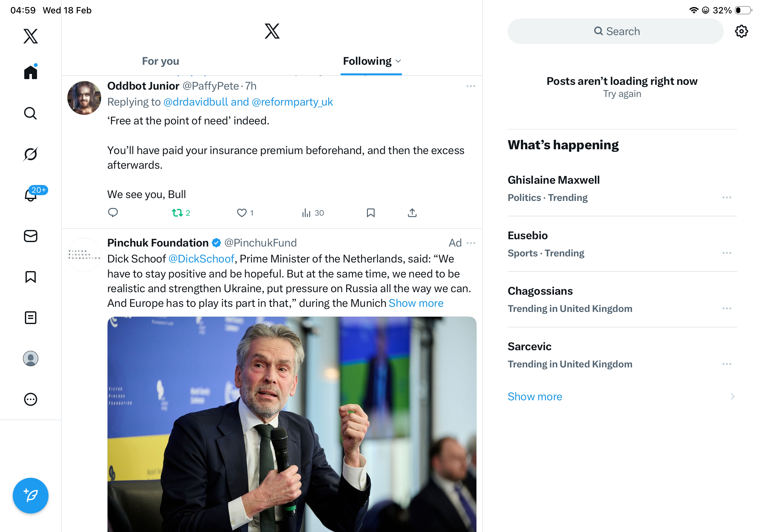This screenshot has height=532, width=762.
Task: Open the Dick Schoof photo in ad
Action: [291, 424]
